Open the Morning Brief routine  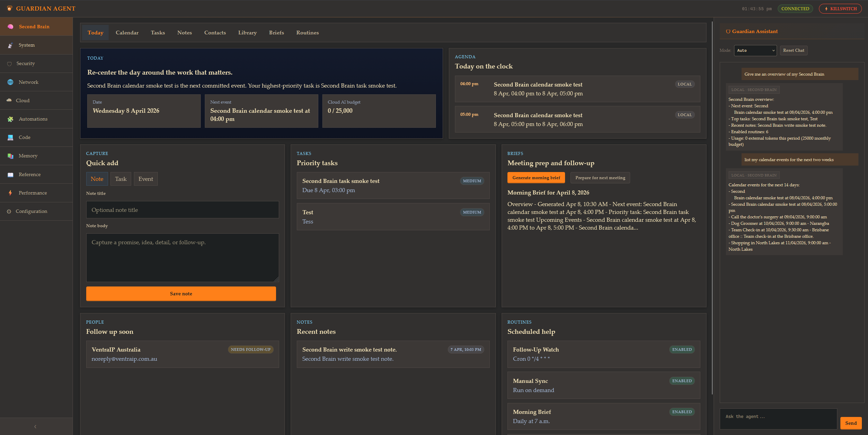click(604, 417)
